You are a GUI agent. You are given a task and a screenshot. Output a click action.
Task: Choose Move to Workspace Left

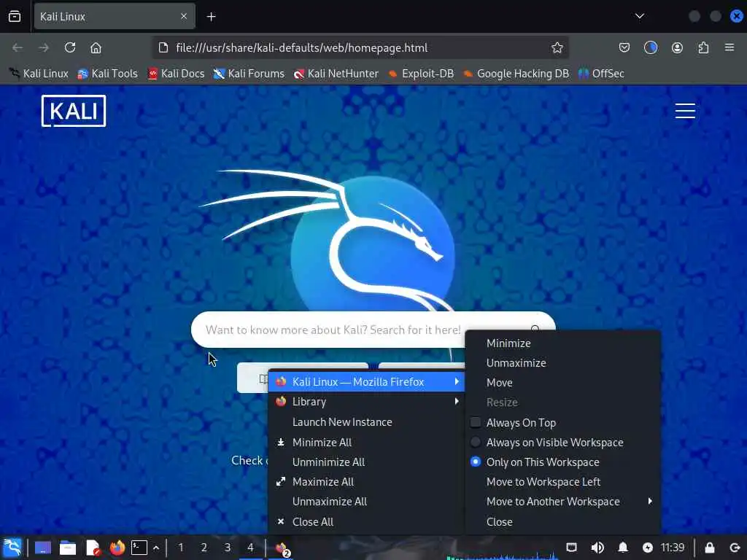pos(563,482)
